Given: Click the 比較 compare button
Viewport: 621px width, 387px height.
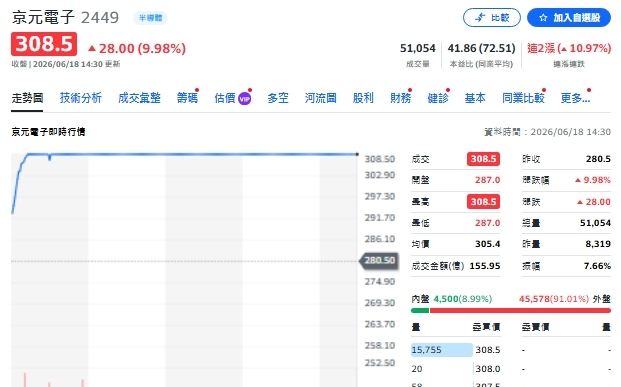Looking at the screenshot, I should [x=491, y=18].
